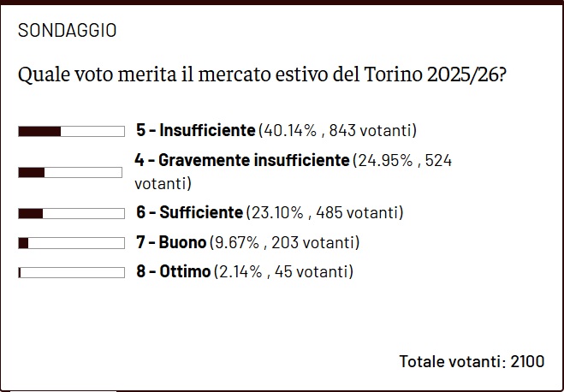Click the 23.10% (485 votanti) result text
This screenshot has height=392, width=564.
[x=324, y=213]
